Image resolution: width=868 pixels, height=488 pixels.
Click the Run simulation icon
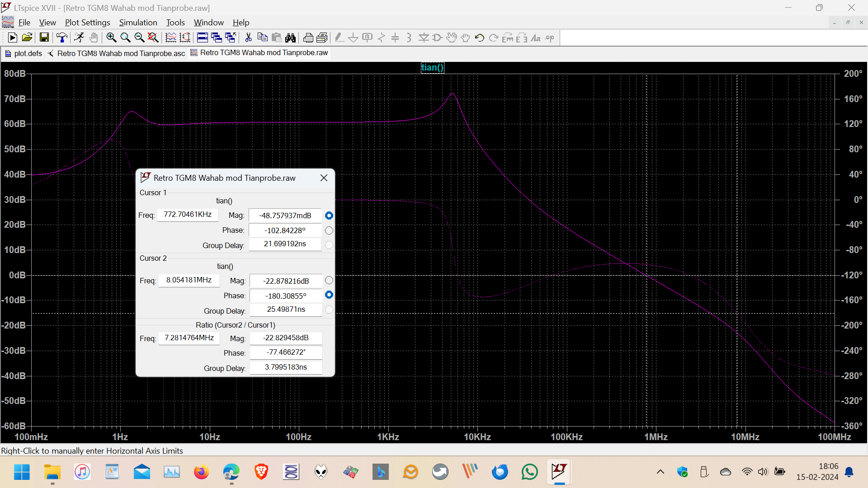point(13,38)
